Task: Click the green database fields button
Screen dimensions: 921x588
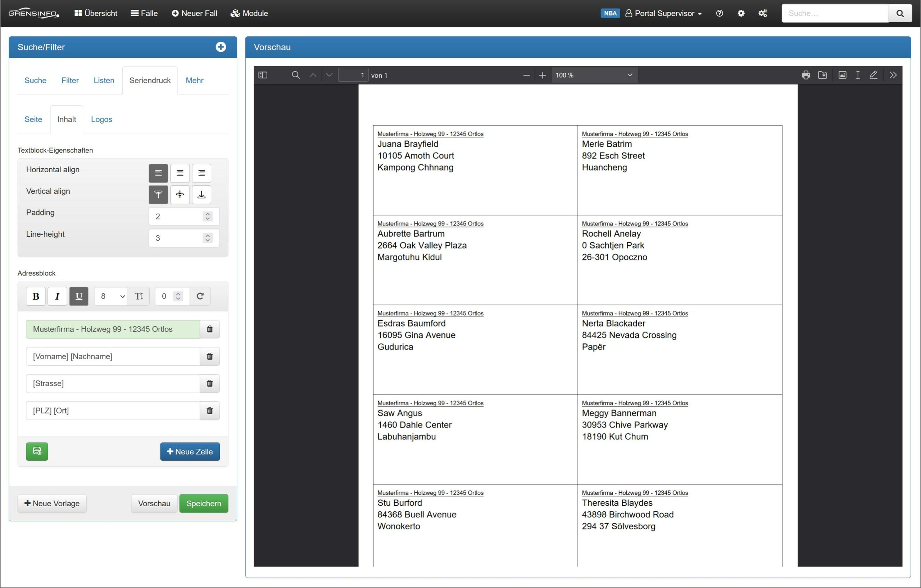Action: tap(37, 451)
